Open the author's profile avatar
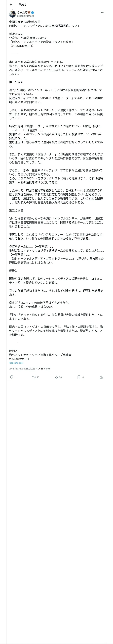The width and height of the screenshot is (113, 644). (x=13, y=14)
